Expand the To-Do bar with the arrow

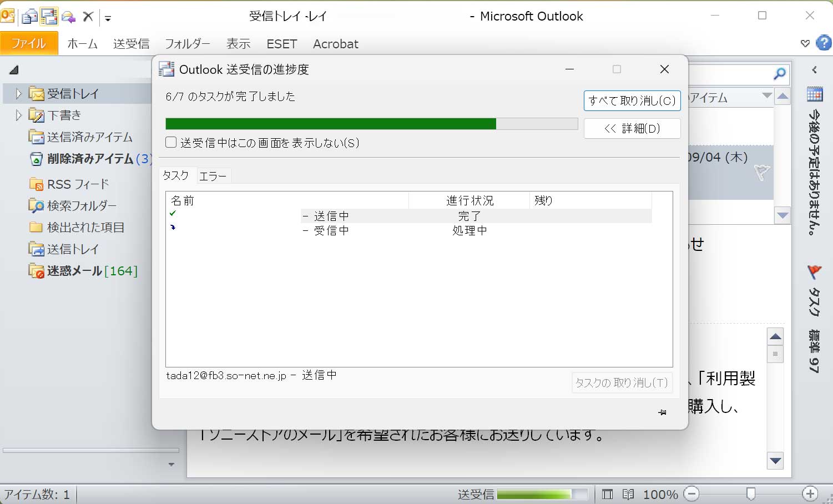tap(815, 70)
